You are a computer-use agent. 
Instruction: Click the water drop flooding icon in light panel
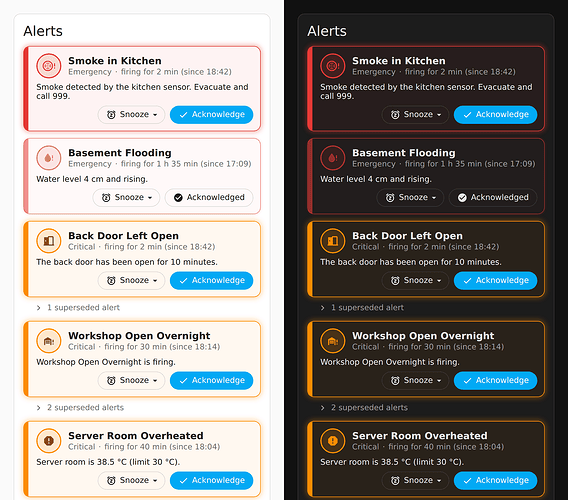tap(49, 158)
